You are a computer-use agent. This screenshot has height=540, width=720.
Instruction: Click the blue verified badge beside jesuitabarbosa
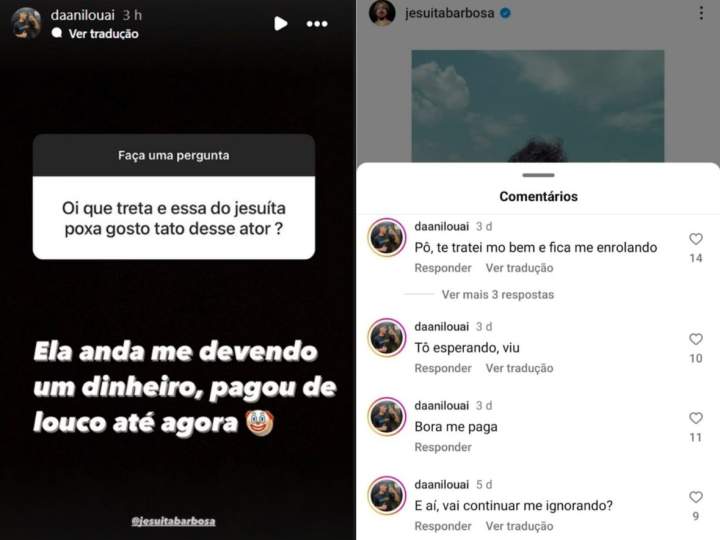coord(505,13)
